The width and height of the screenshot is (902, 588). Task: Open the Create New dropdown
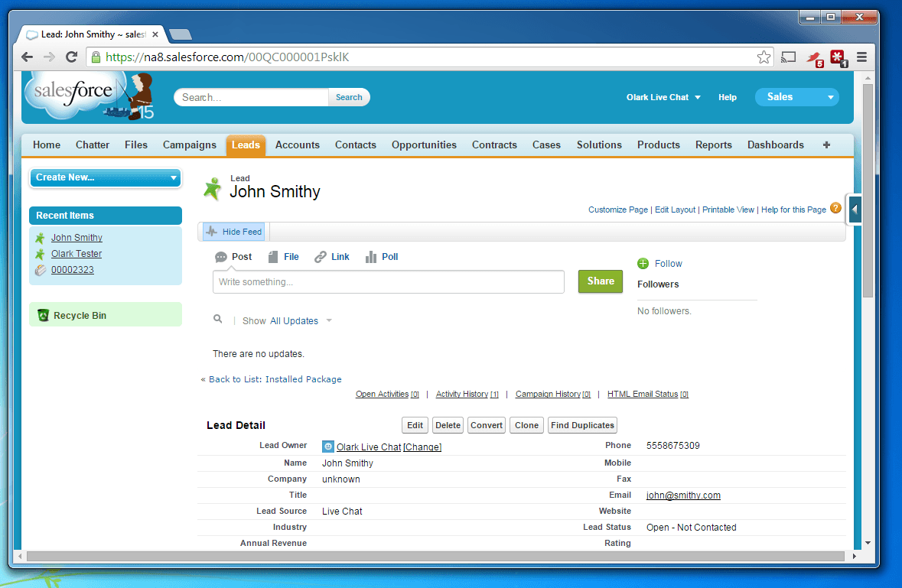click(x=105, y=177)
